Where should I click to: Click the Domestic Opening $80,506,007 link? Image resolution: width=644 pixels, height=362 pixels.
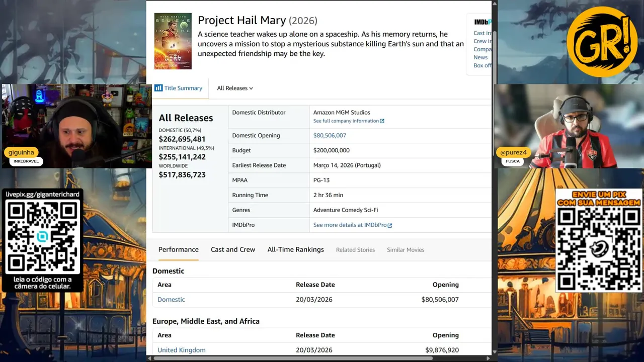tap(330, 135)
